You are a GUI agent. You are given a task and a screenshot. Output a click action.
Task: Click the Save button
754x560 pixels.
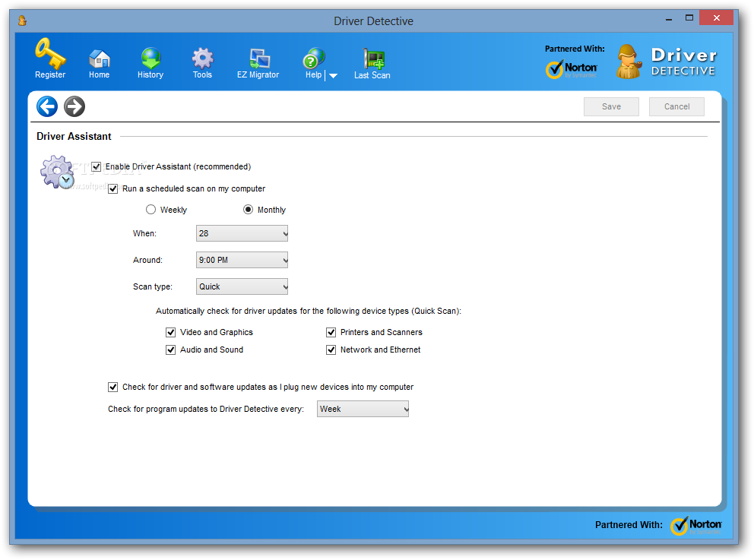[x=611, y=106]
